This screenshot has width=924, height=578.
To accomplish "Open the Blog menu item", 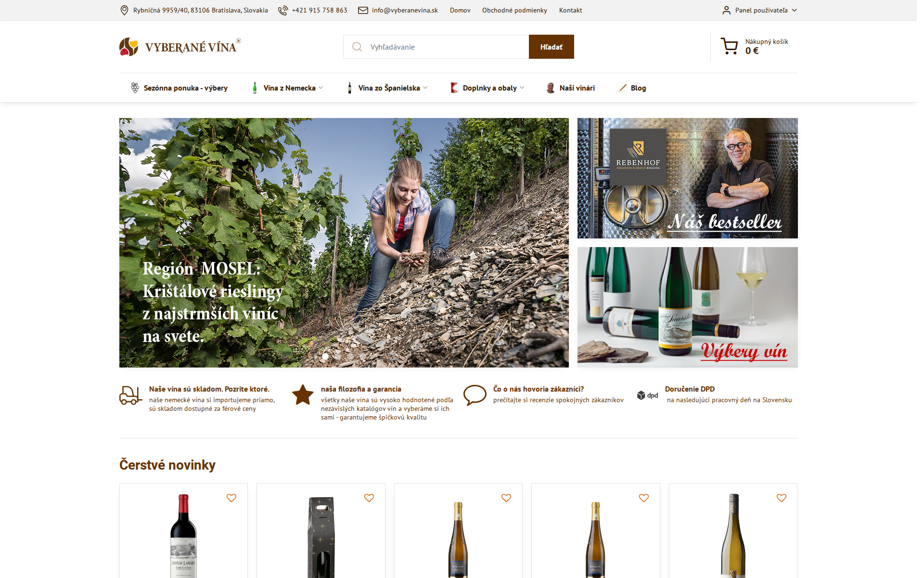I will [632, 88].
